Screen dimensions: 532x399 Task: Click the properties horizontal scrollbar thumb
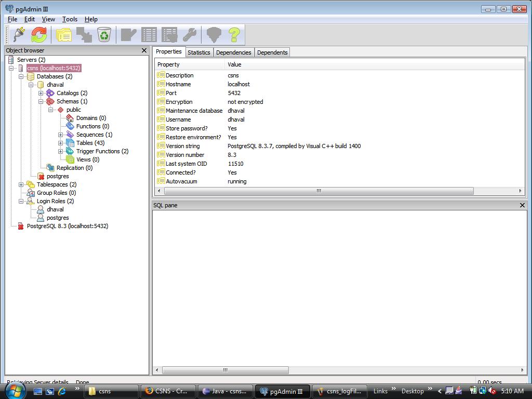[x=318, y=191]
